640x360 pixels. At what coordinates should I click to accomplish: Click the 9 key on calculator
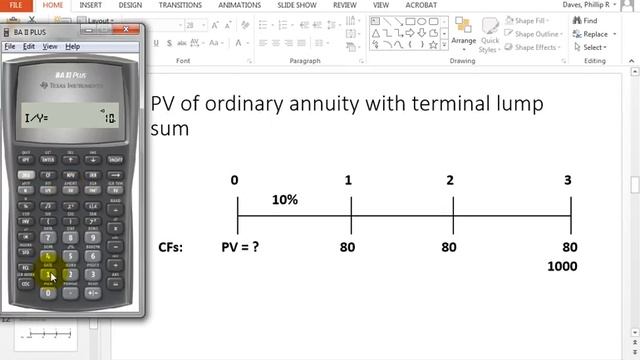click(x=93, y=238)
